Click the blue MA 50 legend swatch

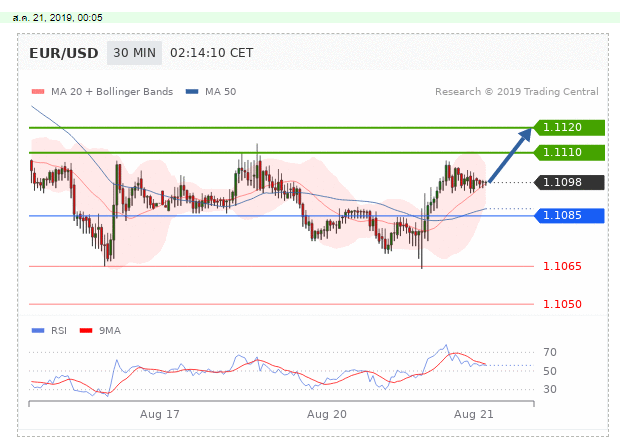[192, 92]
